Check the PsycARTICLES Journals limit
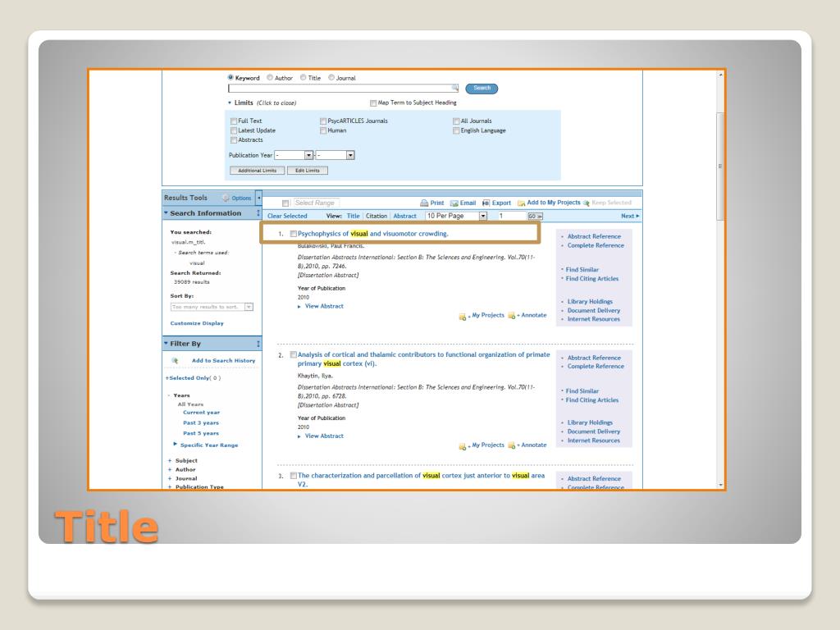 [x=323, y=121]
